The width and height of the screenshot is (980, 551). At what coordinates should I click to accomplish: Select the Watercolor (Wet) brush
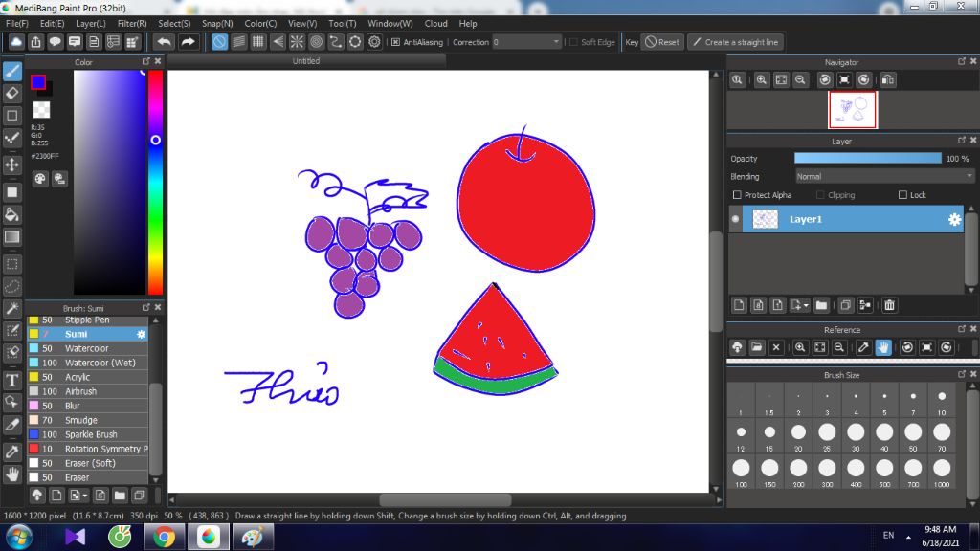click(87, 363)
